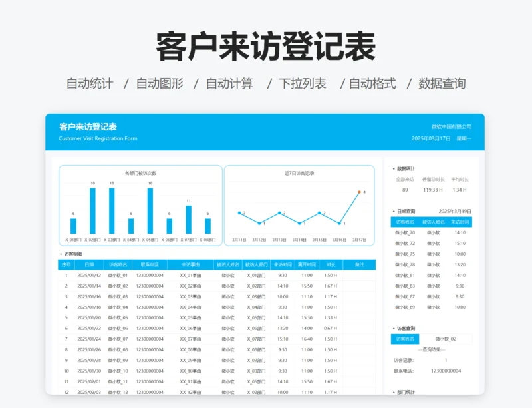Select visitor cell 微小软_08

pos(118,350)
